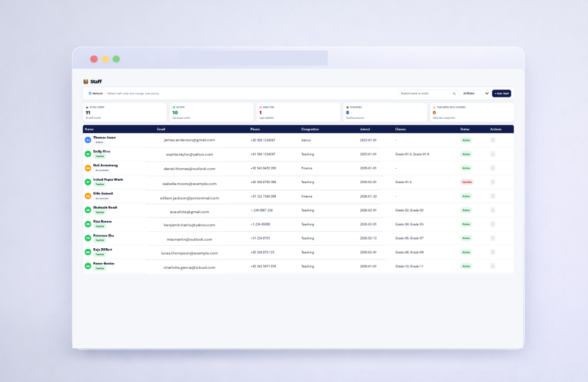Image resolution: width=588 pixels, height=382 pixels.
Task: Click the Inactive stat card
Action: pos(298,112)
